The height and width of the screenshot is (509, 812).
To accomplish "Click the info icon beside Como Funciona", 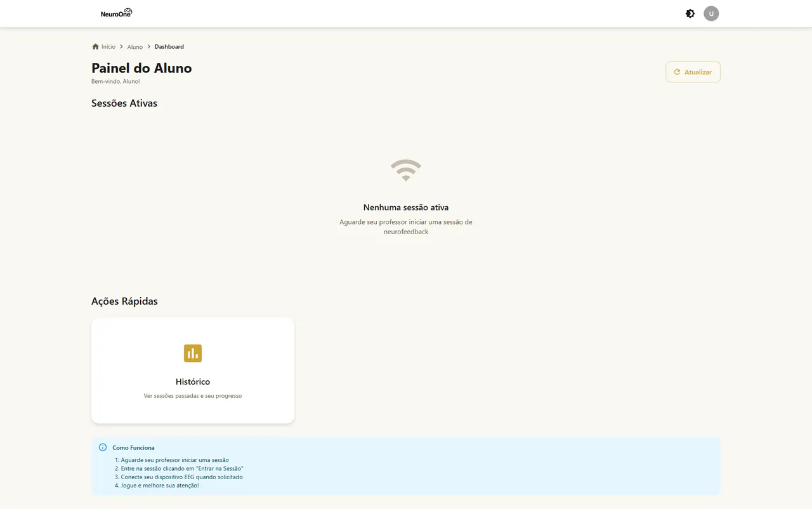I will [x=103, y=447].
